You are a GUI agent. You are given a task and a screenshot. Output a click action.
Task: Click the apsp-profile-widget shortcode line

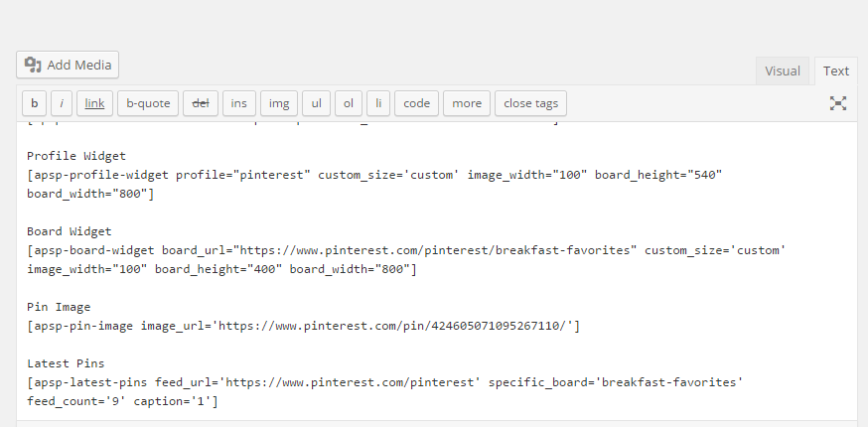374,175
